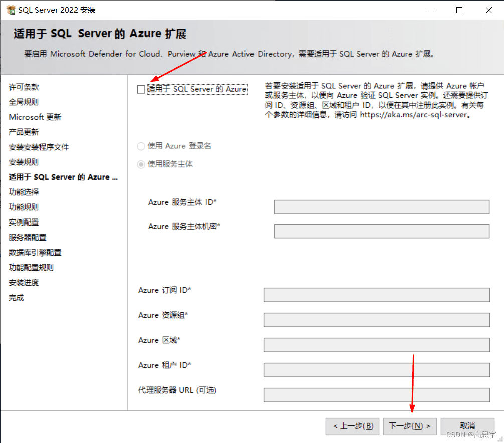Maximize the SQL Server 2022 setup window
Image resolution: width=504 pixels, height=443 pixels.
tap(459, 10)
